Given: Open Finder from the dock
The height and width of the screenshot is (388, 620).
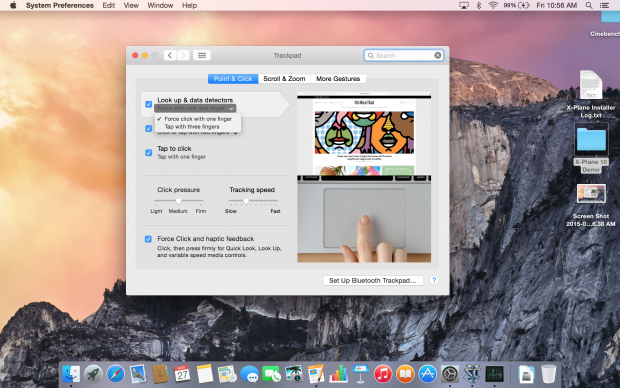Looking at the screenshot, I should point(72,374).
